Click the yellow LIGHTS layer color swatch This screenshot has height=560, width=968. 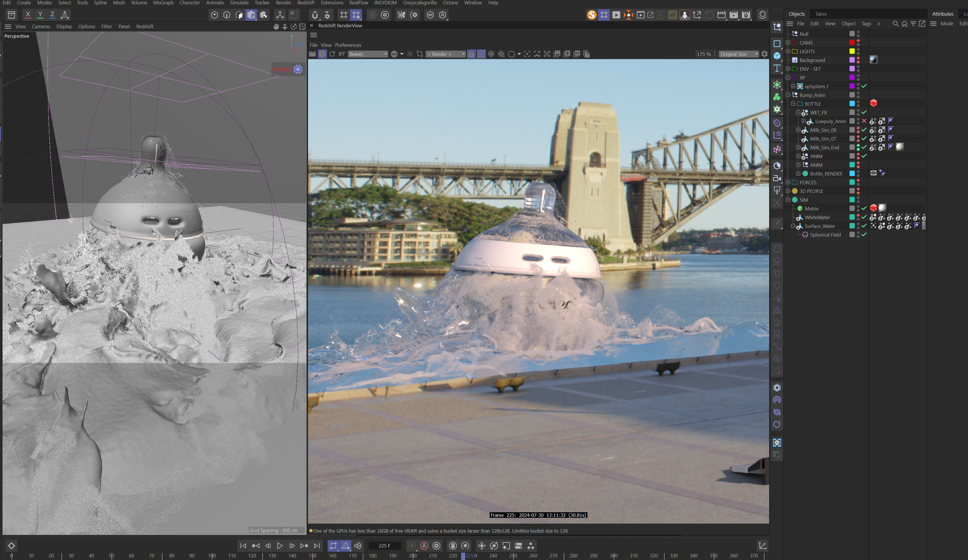[852, 52]
